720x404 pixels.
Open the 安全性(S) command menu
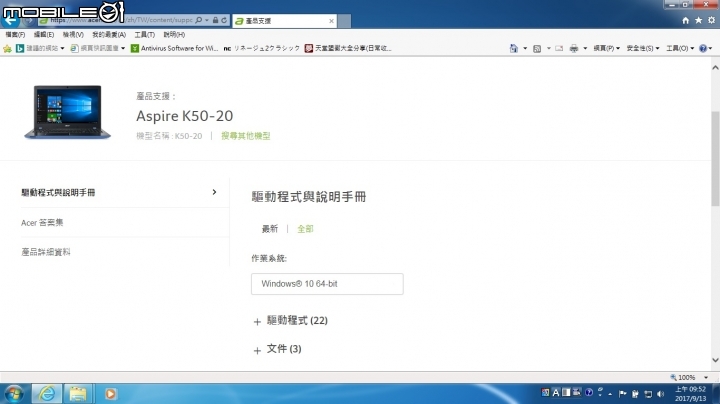tap(643, 48)
